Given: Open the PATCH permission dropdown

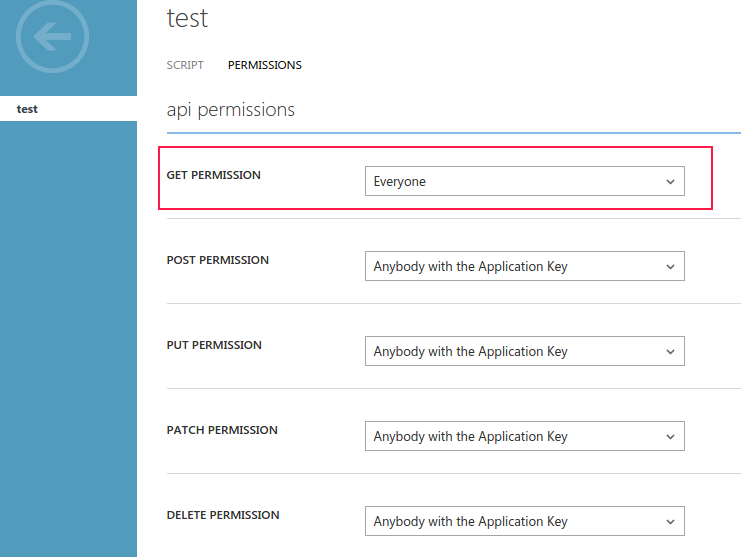Looking at the screenshot, I should coord(524,436).
